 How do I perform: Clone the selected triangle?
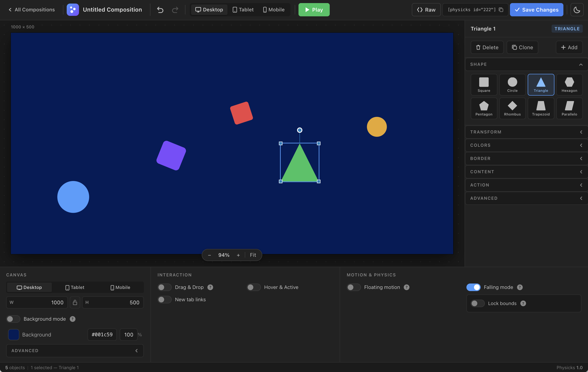pyautogui.click(x=522, y=47)
